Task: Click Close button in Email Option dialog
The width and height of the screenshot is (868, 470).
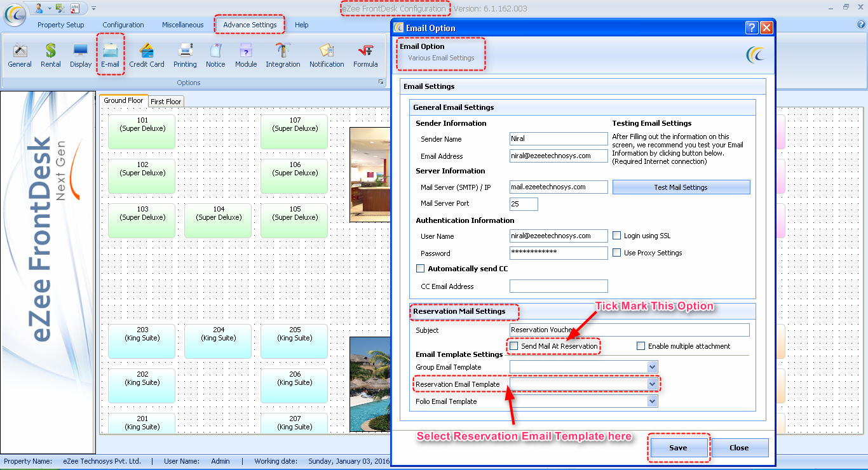Action: click(x=740, y=448)
